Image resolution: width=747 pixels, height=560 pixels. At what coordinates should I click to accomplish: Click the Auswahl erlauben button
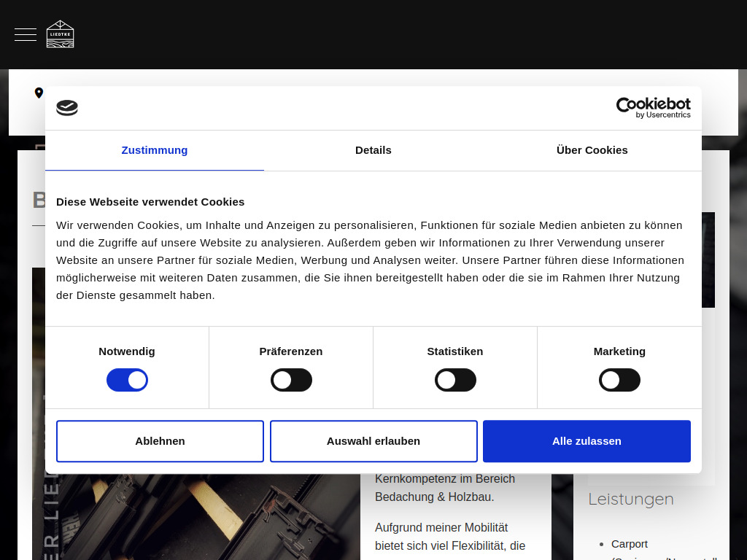373,440
